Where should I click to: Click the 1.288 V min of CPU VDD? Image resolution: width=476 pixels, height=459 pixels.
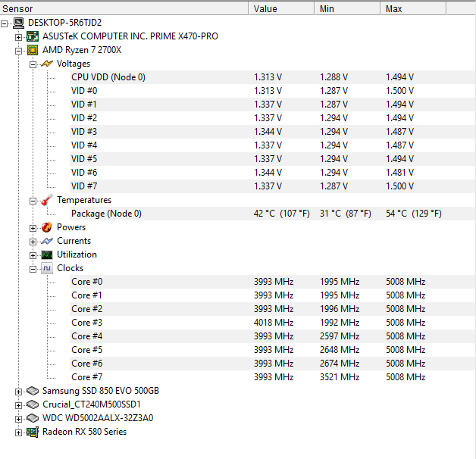(x=334, y=77)
